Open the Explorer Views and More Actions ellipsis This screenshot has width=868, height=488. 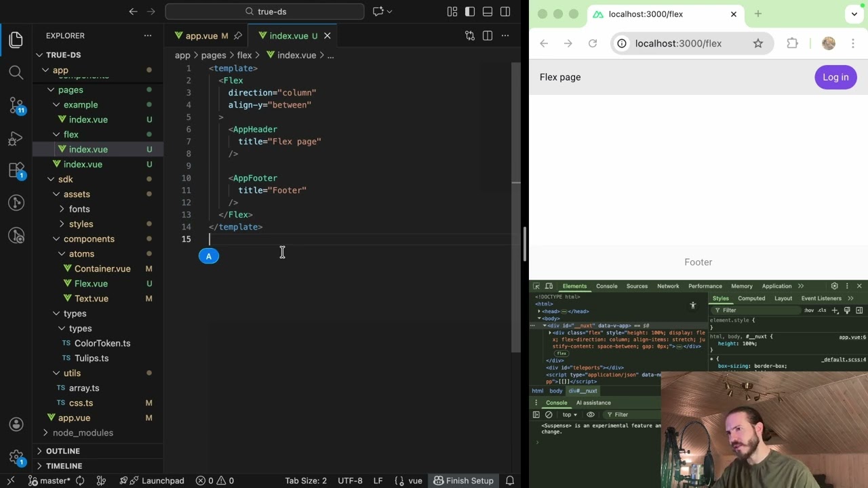[x=148, y=36]
